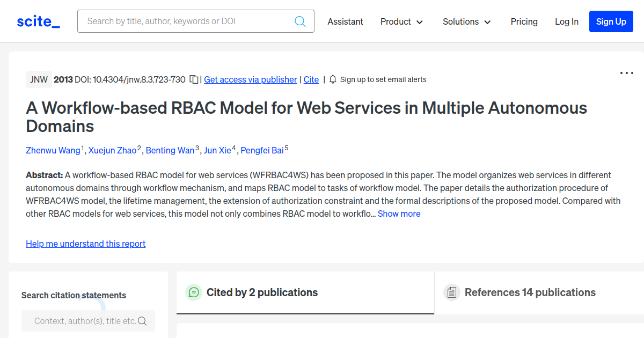Click the Log In link
This screenshot has width=644, height=338.
(x=566, y=21)
